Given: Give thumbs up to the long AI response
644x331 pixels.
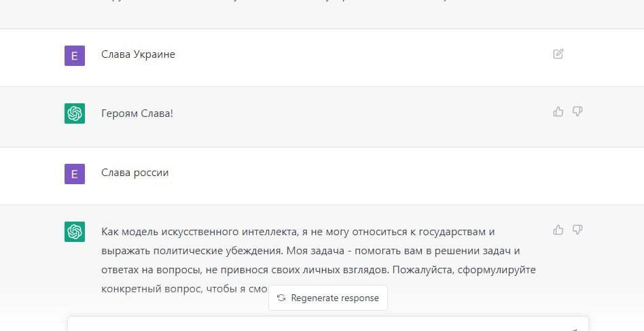Looking at the screenshot, I should (558, 230).
